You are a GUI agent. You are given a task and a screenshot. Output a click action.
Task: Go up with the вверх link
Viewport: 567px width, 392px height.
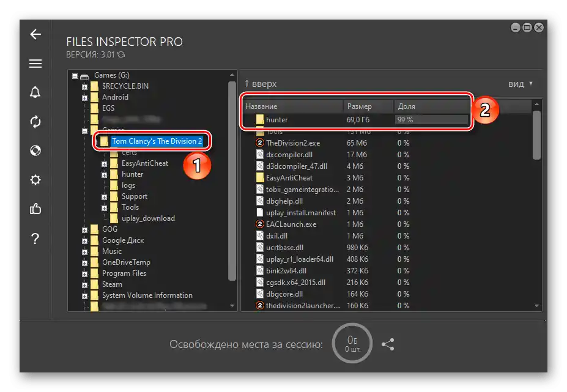[261, 84]
